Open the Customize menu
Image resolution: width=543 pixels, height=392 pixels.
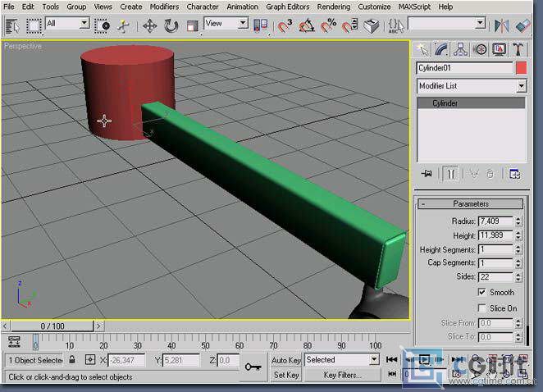(374, 7)
